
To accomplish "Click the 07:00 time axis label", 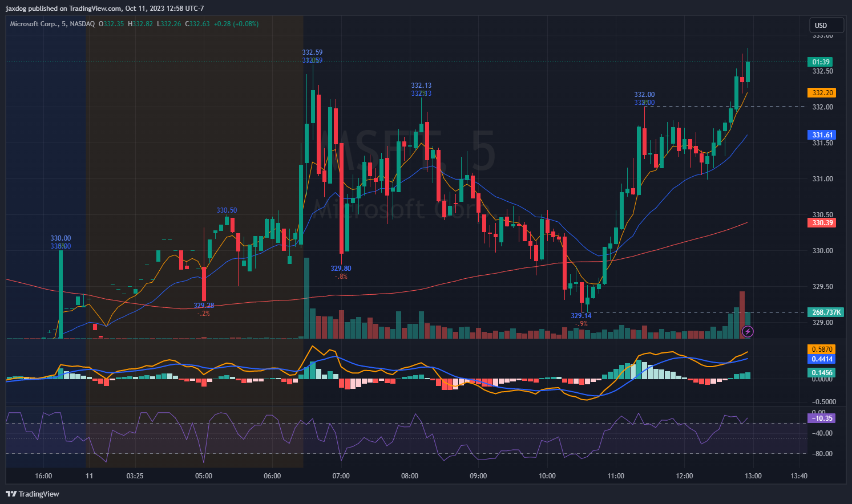I will pos(341,476).
